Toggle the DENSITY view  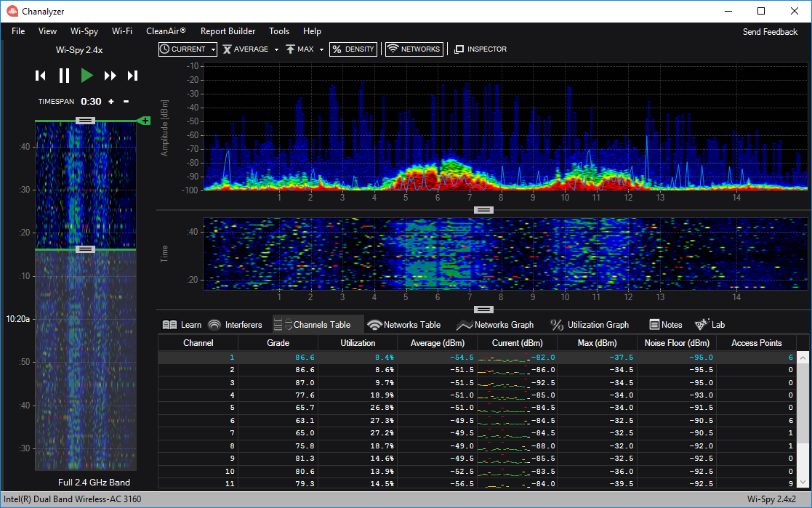tap(353, 49)
